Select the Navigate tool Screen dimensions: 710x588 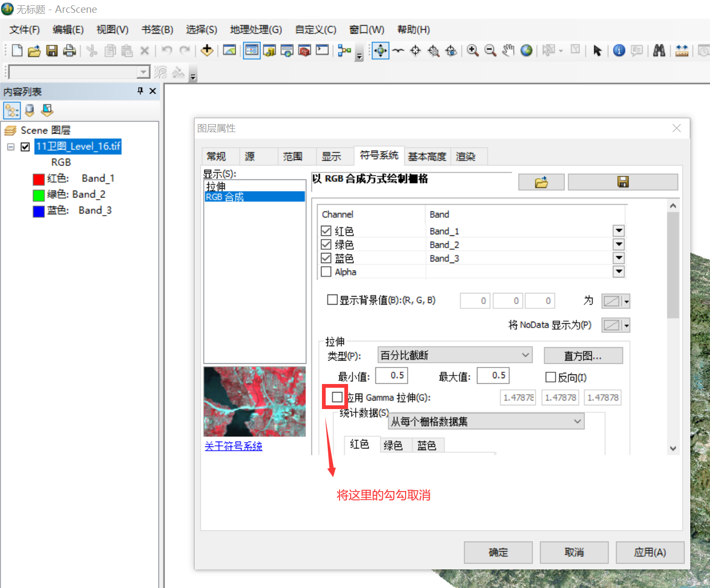(x=381, y=50)
